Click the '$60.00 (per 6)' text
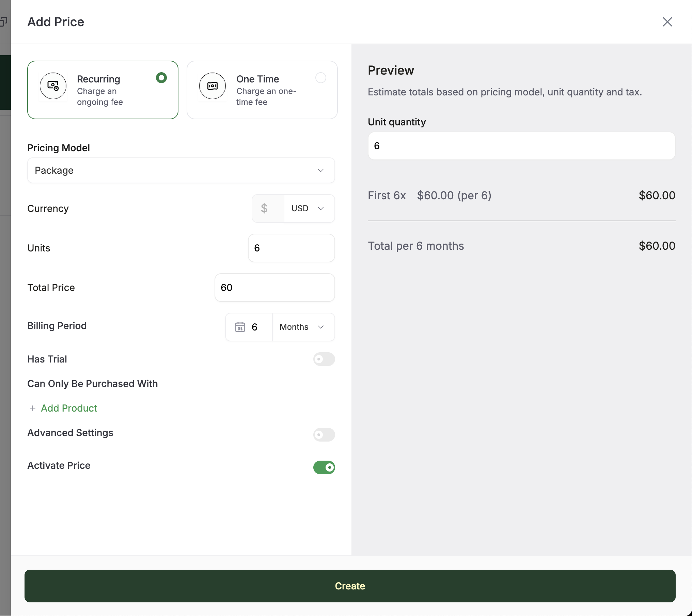Viewport: 692px width, 616px height. [x=454, y=196]
